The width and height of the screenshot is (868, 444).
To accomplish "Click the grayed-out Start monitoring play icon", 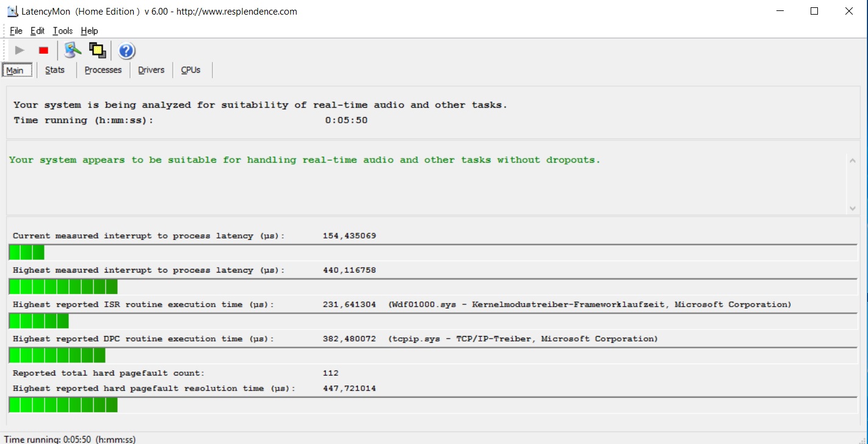I will point(20,51).
